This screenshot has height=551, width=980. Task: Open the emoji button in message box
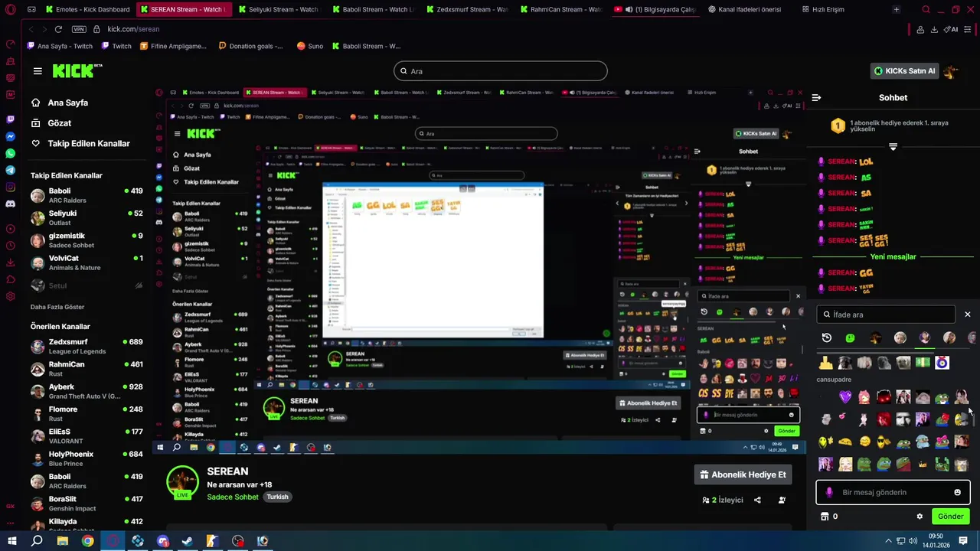coord(957,493)
